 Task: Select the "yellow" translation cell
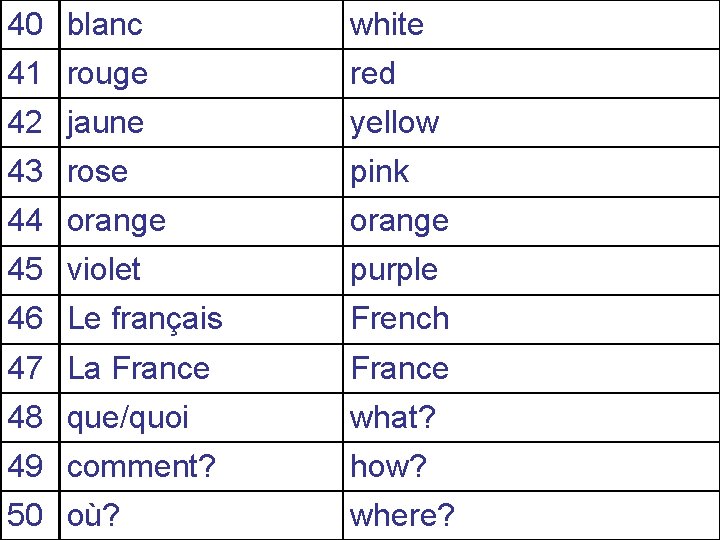pos(394,123)
